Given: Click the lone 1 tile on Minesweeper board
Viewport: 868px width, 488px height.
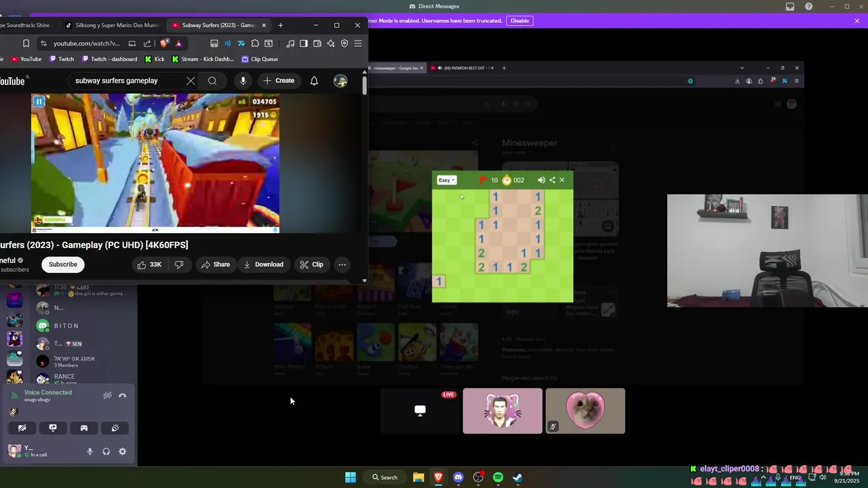Looking at the screenshot, I should click(439, 281).
